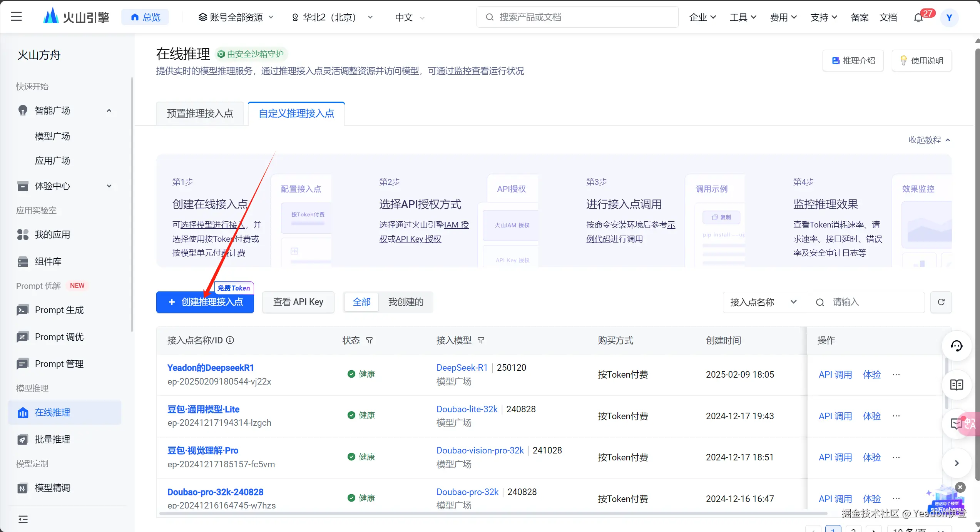Screen dimensions: 980x532
Task: Open the 华北2 (北京) region dropdown
Action: point(333,18)
